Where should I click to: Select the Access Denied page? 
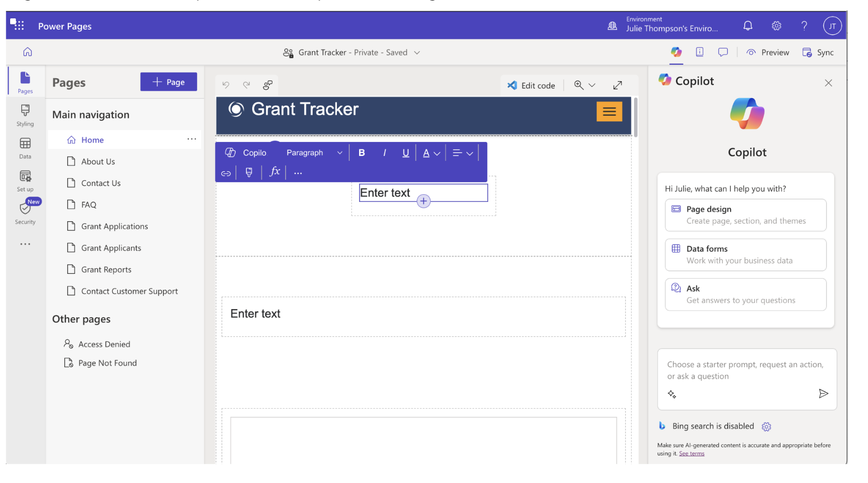(x=104, y=344)
